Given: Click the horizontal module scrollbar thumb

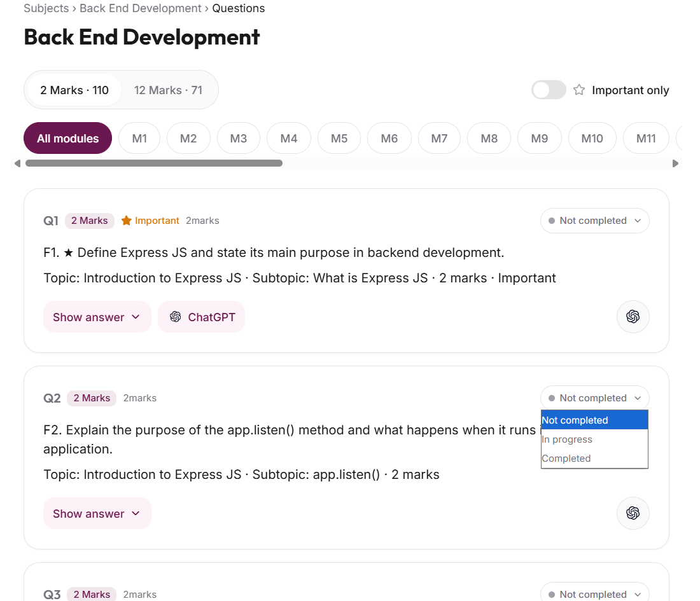Looking at the screenshot, I should coord(154,163).
